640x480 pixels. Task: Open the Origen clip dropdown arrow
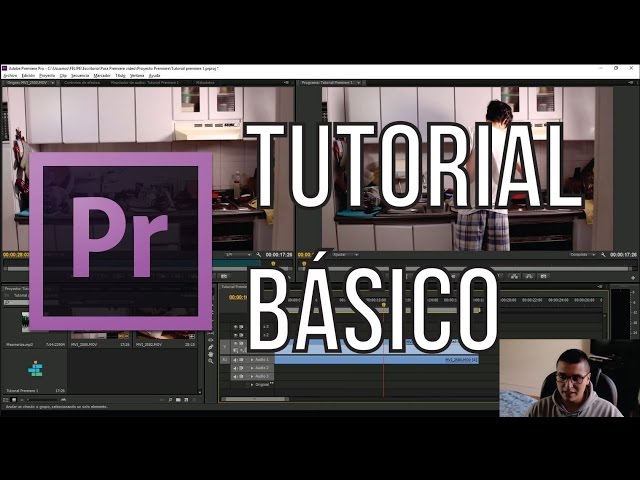pyautogui.click(x=52, y=83)
